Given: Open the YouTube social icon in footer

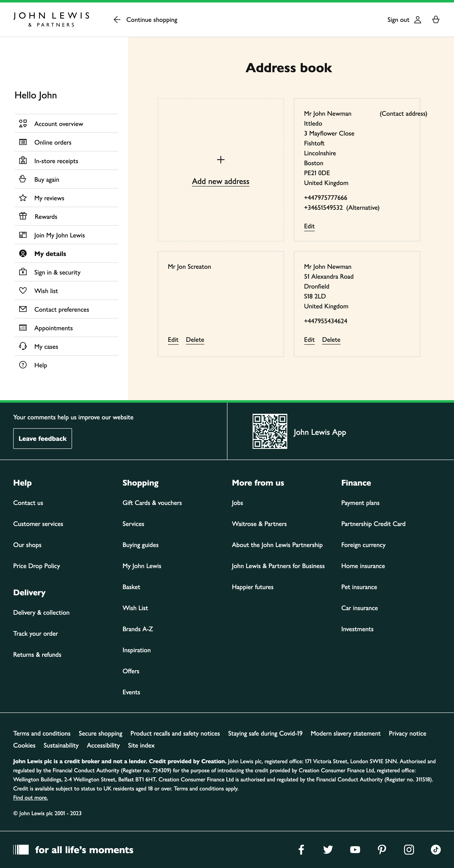Looking at the screenshot, I should [355, 849].
